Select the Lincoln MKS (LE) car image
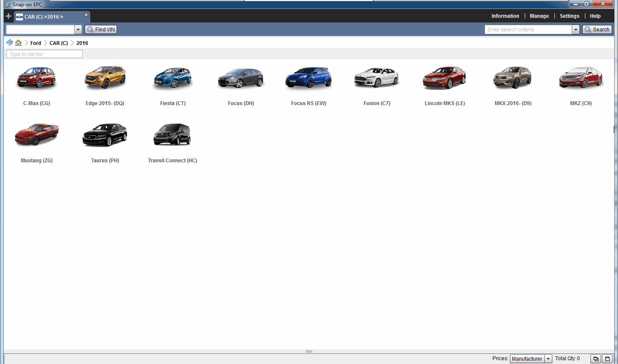Viewport: 618px width, 364px height. pyautogui.click(x=445, y=78)
